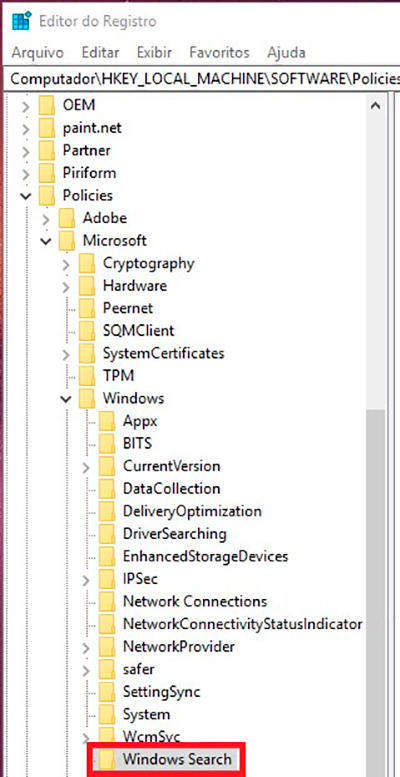Open the Exibir menu
This screenshot has width=400, height=777.
click(x=155, y=53)
